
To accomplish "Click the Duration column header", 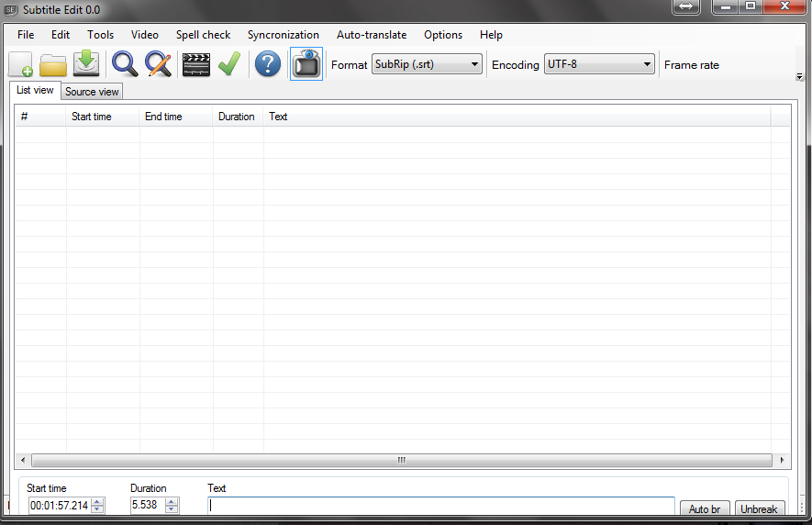I will pos(239,117).
